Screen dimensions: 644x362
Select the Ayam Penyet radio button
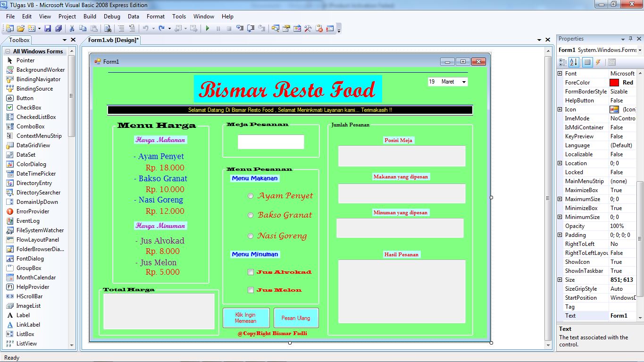[x=251, y=196]
